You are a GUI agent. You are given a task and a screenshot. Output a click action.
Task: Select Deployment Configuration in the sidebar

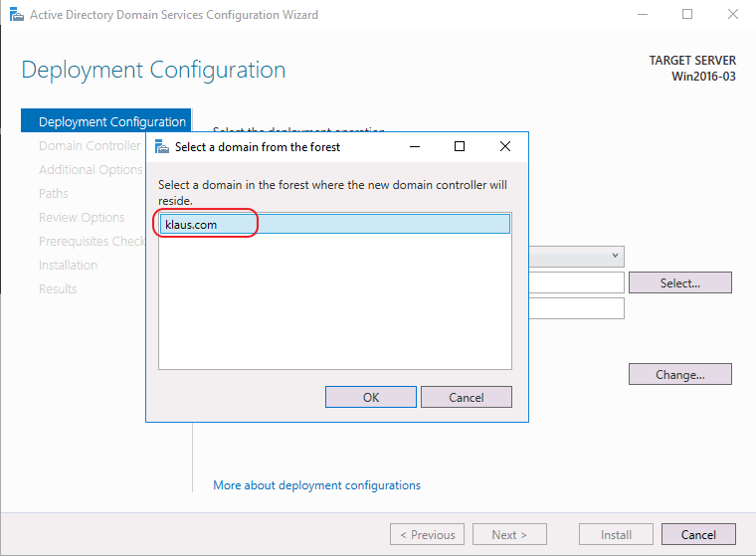pos(111,122)
